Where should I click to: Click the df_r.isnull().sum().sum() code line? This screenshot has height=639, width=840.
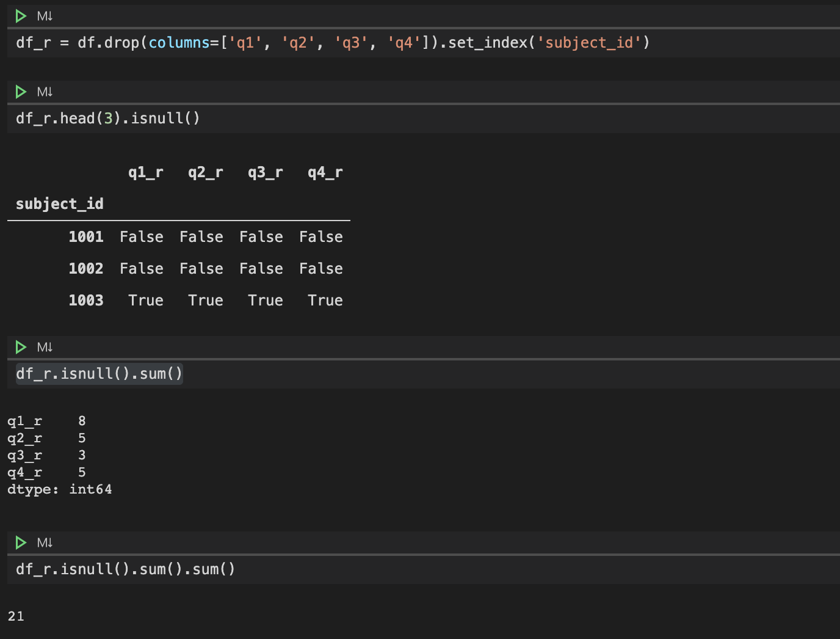click(125, 569)
